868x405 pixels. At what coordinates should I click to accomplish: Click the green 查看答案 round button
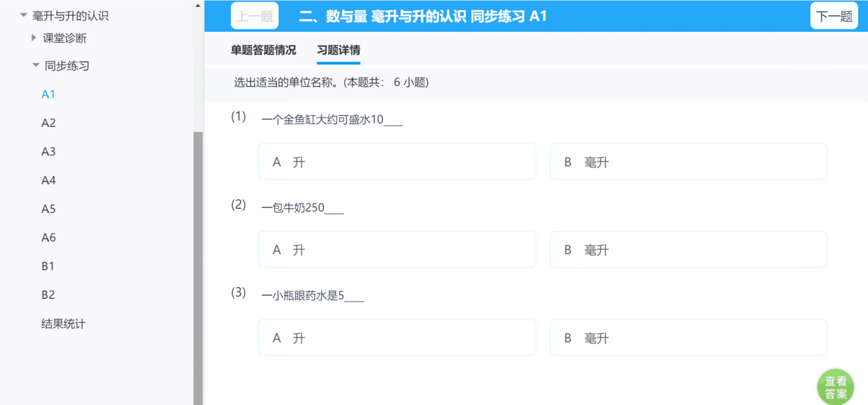835,387
